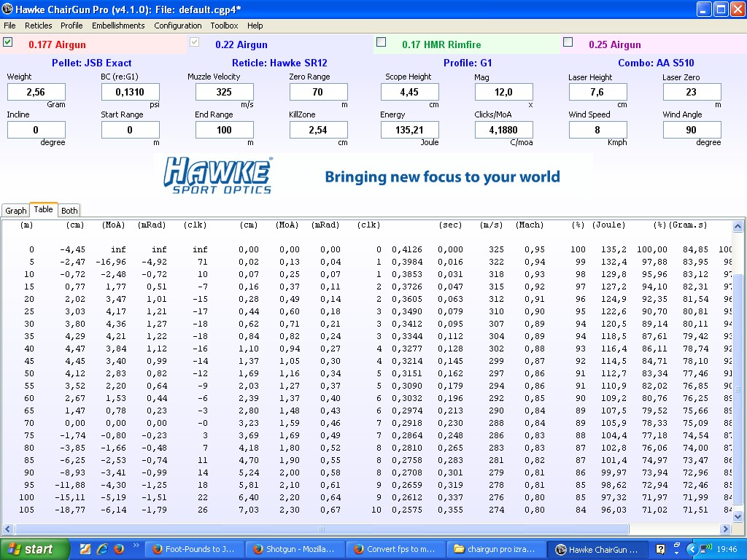Click the Hawke Sport Optics logo
This screenshot has width=747, height=560.
217,175
